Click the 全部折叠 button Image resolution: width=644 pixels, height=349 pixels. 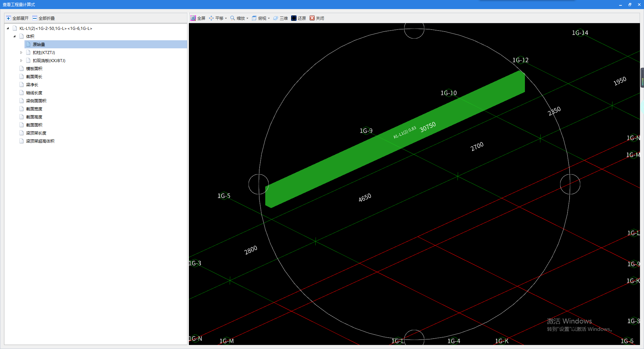(44, 18)
